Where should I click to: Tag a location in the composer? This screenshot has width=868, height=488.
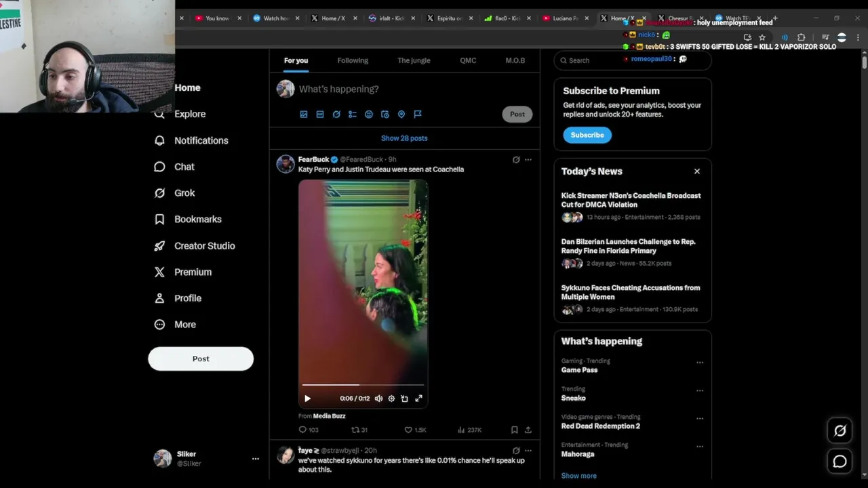[x=401, y=115]
